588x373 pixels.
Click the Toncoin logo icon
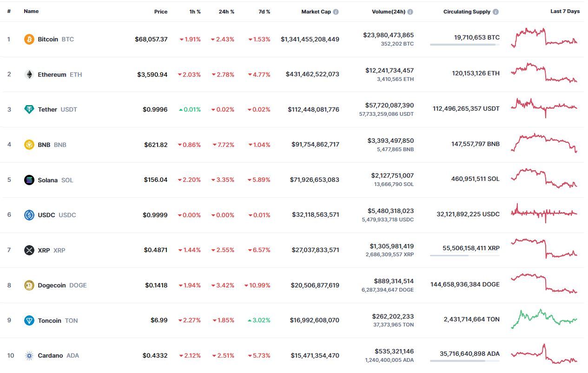[29, 320]
